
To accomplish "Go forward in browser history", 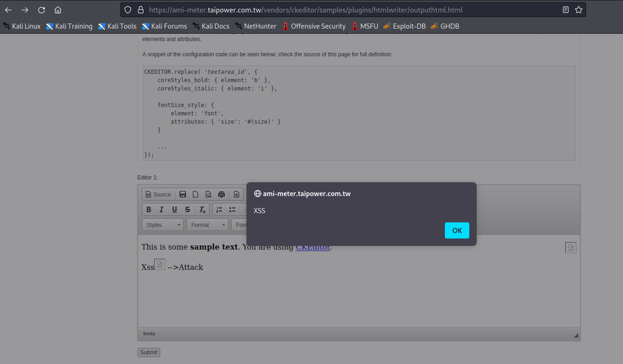I will tap(25, 10).
